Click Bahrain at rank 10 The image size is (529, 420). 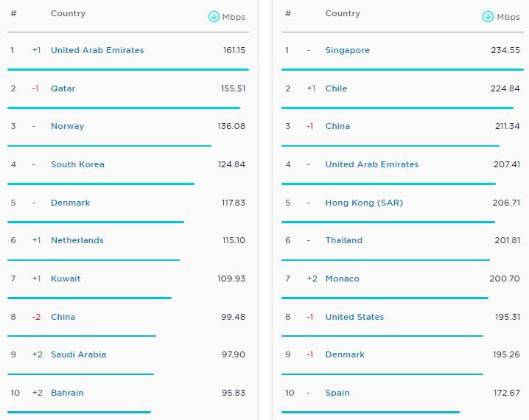67,393
